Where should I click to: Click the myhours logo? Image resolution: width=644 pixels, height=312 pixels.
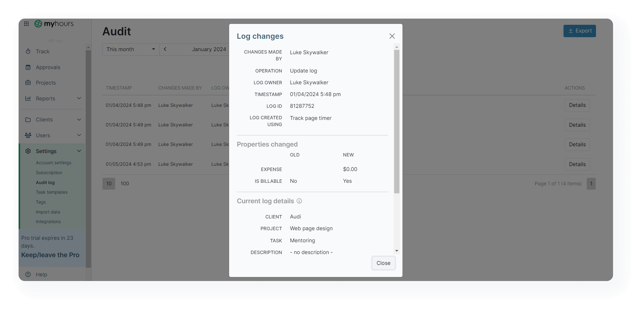click(54, 24)
